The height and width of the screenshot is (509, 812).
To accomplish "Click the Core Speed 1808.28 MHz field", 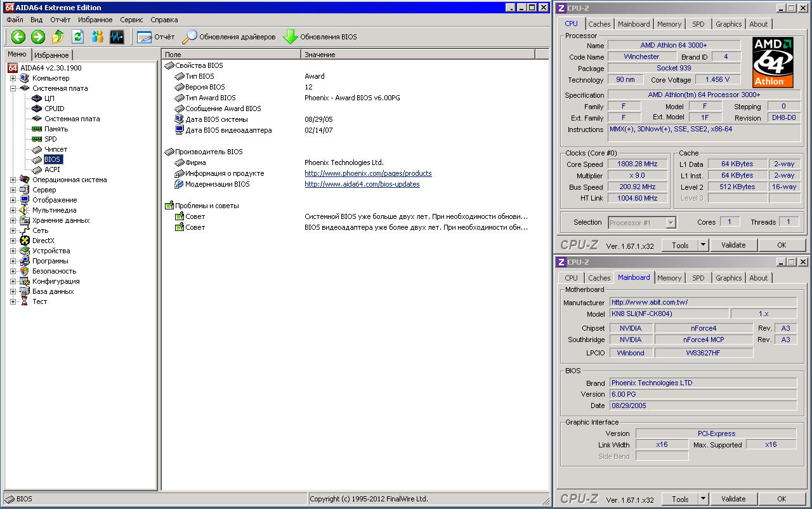I will [637, 164].
